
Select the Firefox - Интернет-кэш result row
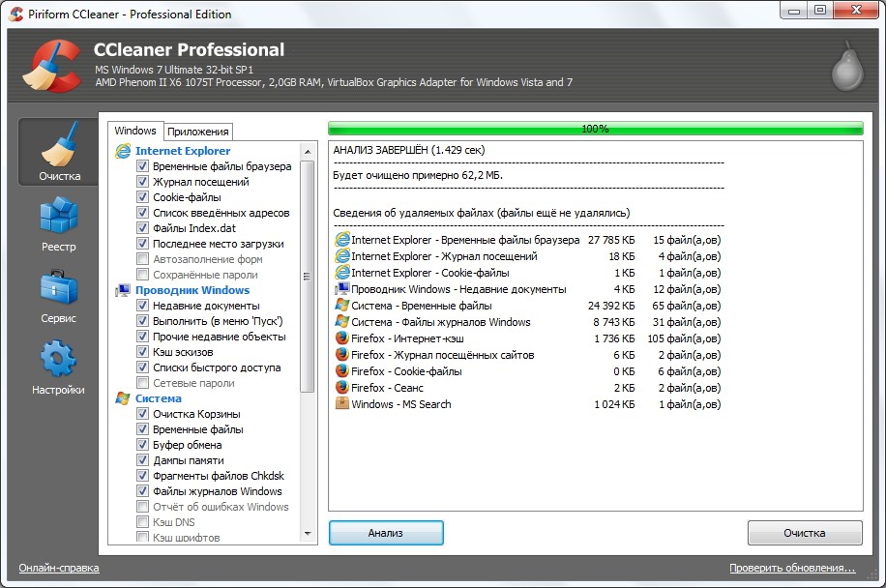(528, 338)
